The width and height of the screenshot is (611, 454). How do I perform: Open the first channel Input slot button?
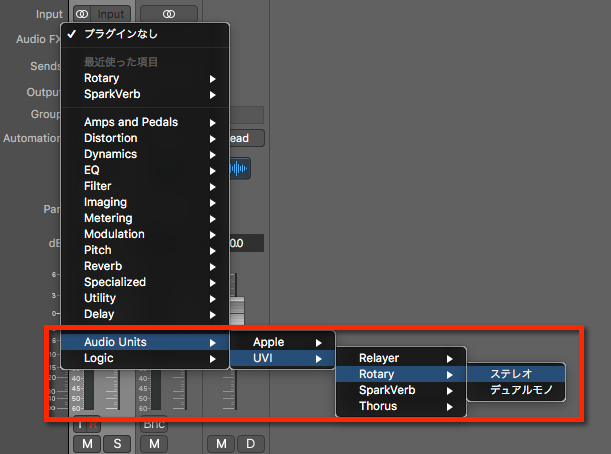[x=111, y=14]
